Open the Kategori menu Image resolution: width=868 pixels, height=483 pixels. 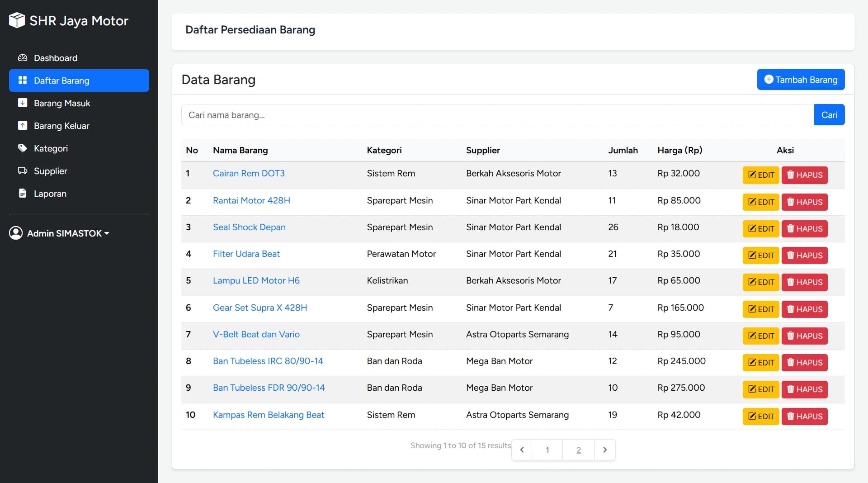coord(79,148)
